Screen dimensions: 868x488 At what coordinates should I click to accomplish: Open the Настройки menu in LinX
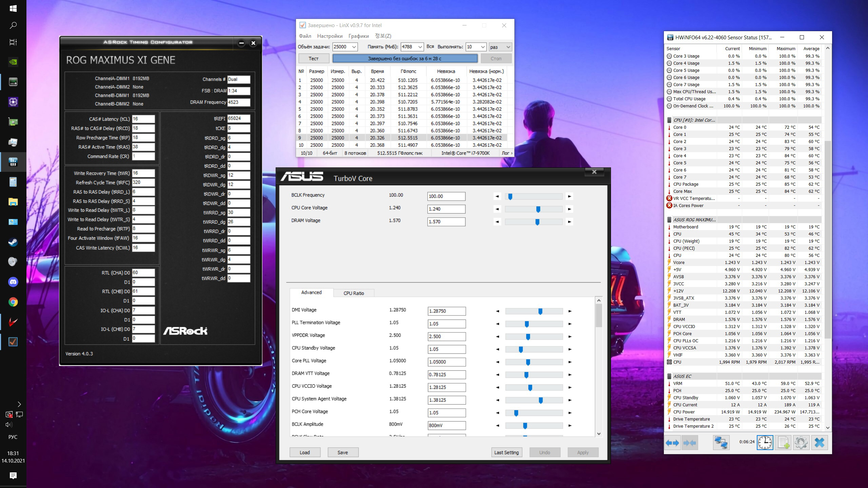click(330, 36)
